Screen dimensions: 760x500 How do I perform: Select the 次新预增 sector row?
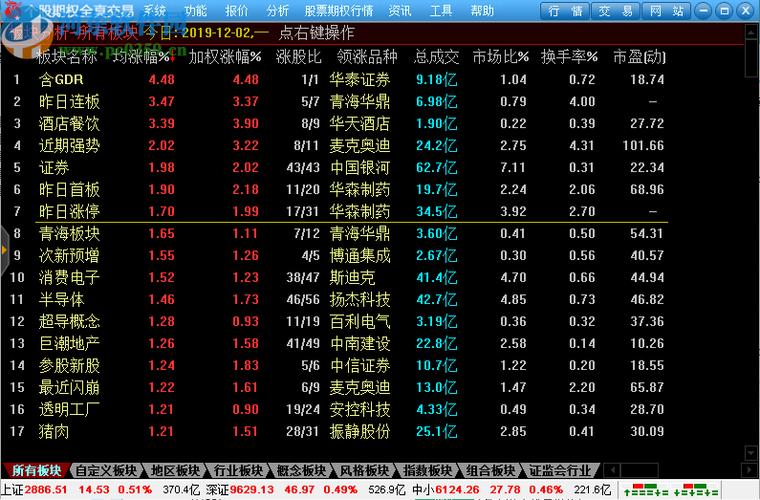(337, 255)
